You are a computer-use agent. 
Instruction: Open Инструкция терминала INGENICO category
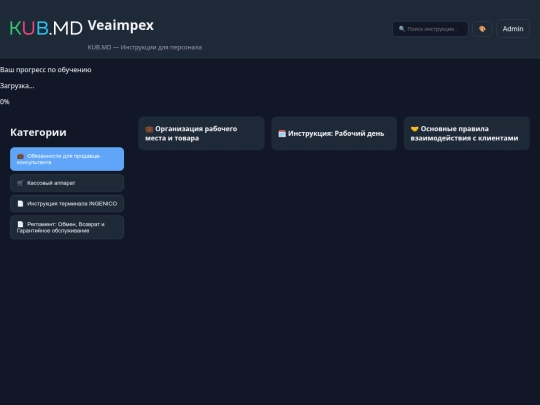click(67, 204)
